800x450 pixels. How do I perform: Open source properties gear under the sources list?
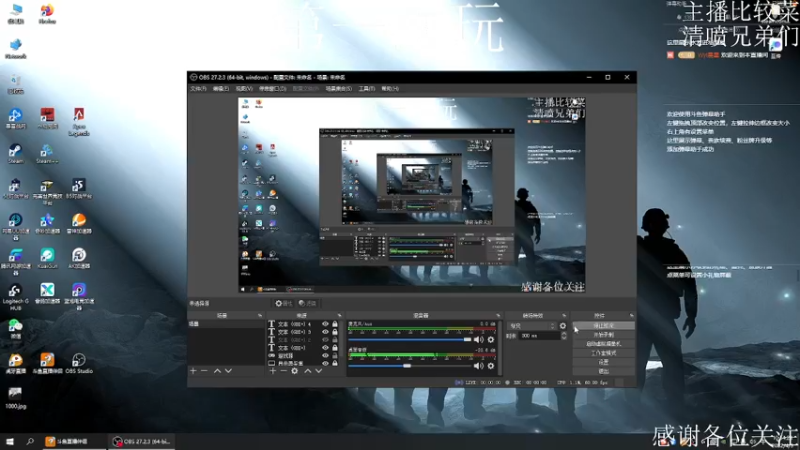coord(294,371)
